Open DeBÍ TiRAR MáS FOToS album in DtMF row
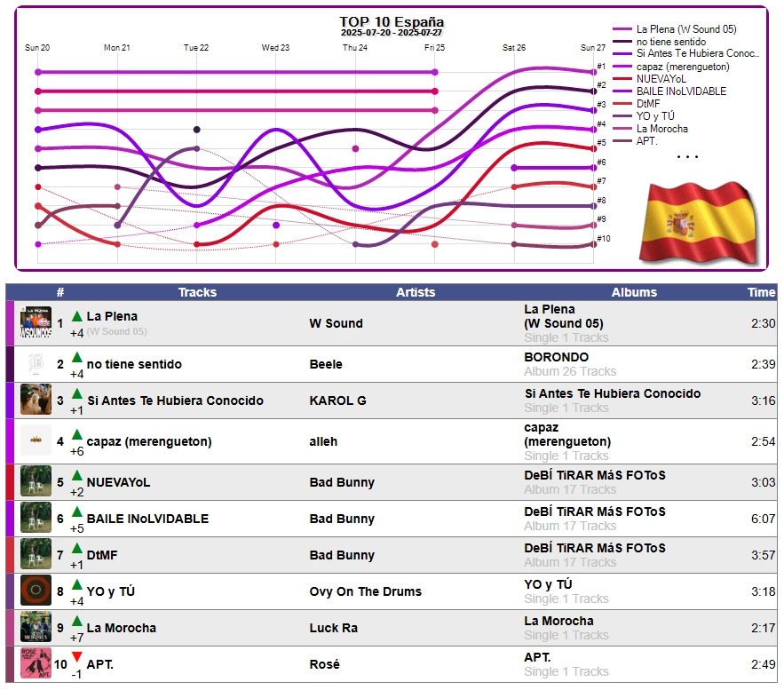784x690 pixels. point(595,549)
